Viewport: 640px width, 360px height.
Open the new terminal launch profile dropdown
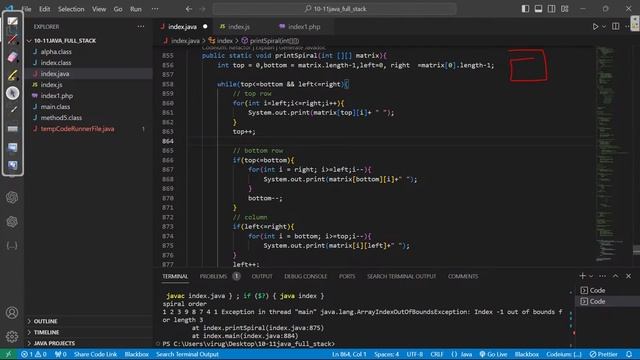coord(591,276)
